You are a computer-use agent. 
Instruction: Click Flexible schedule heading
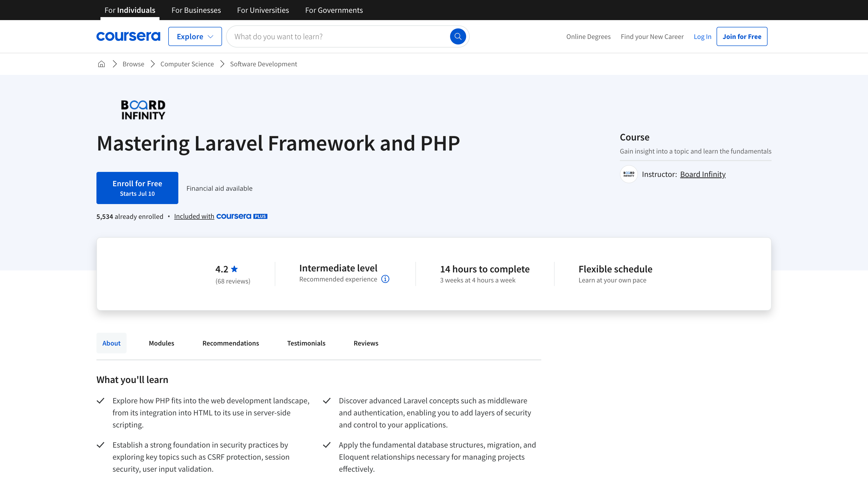[615, 269]
